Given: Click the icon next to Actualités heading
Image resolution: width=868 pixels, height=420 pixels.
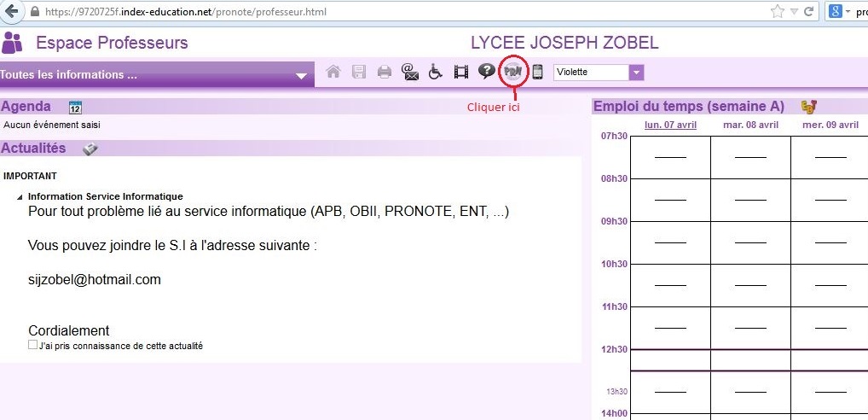Looking at the screenshot, I should 90,149.
